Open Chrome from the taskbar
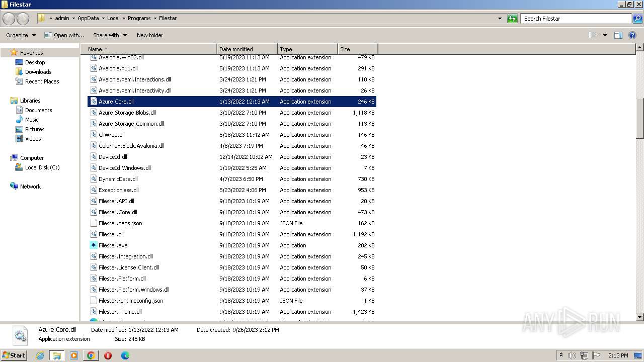The image size is (644, 362). point(91,355)
